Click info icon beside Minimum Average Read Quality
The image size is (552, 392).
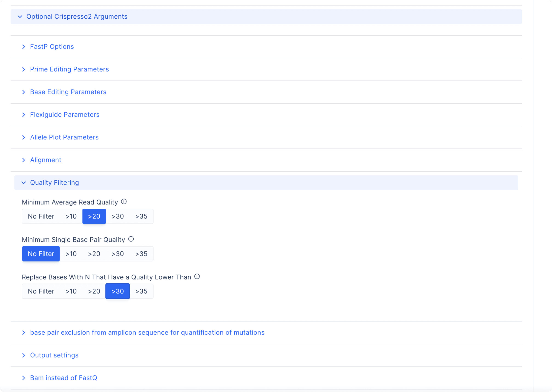click(x=124, y=202)
